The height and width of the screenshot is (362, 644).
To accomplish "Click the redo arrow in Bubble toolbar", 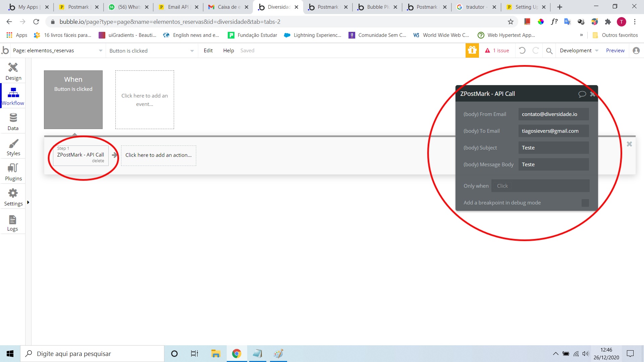I will point(536,51).
